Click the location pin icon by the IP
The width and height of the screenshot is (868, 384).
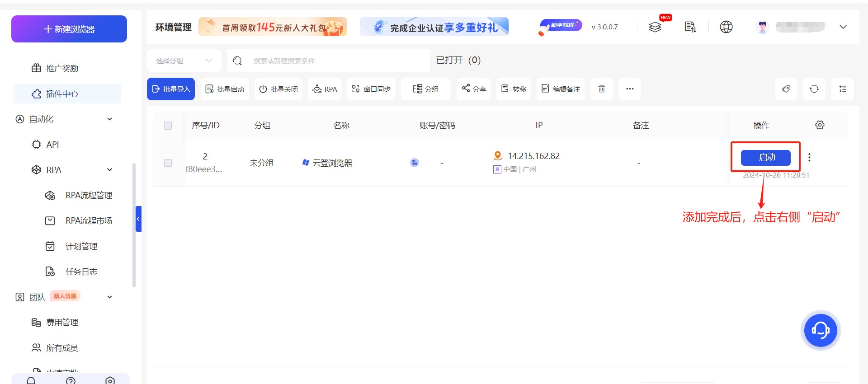tap(498, 156)
